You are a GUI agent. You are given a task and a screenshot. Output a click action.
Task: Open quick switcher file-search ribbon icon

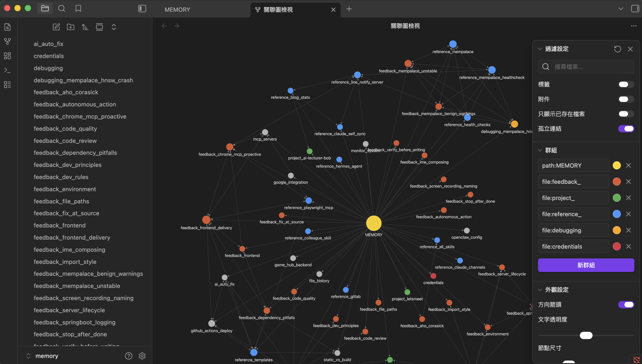(7, 27)
